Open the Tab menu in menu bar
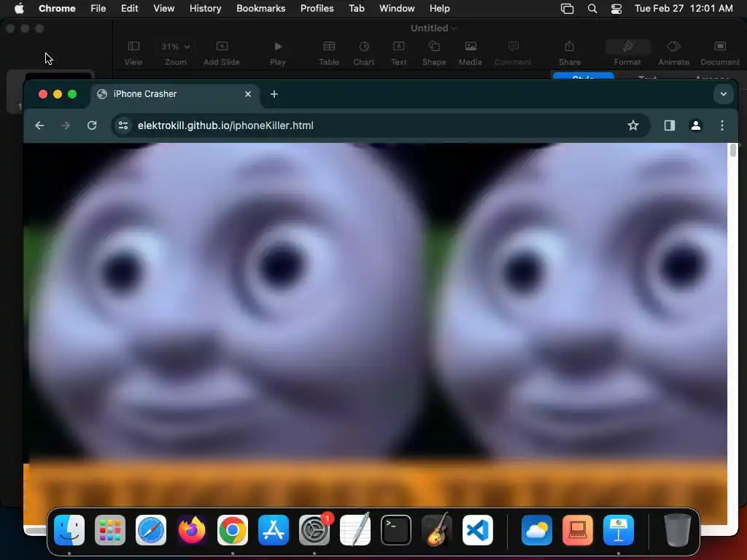This screenshot has height=560, width=747. click(356, 8)
